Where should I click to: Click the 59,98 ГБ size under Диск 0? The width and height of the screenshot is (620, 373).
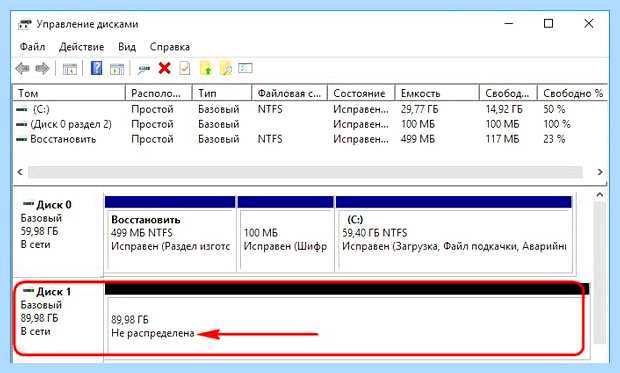[x=39, y=231]
